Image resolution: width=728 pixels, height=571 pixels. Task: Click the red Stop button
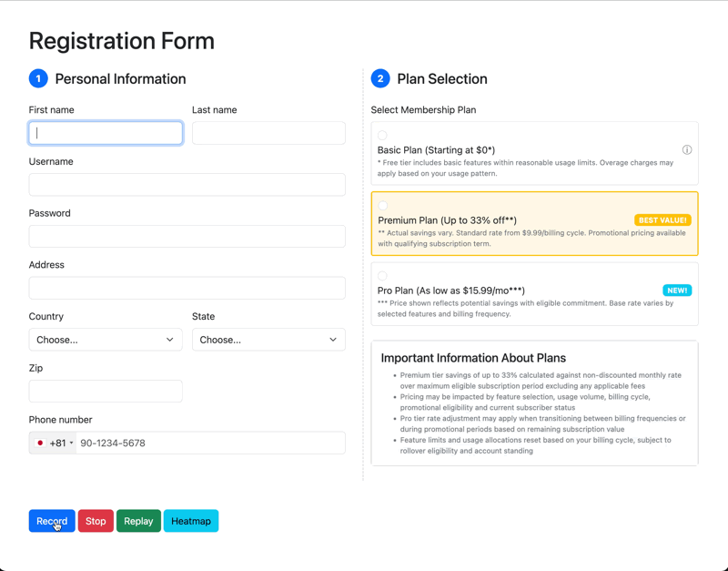coord(96,521)
